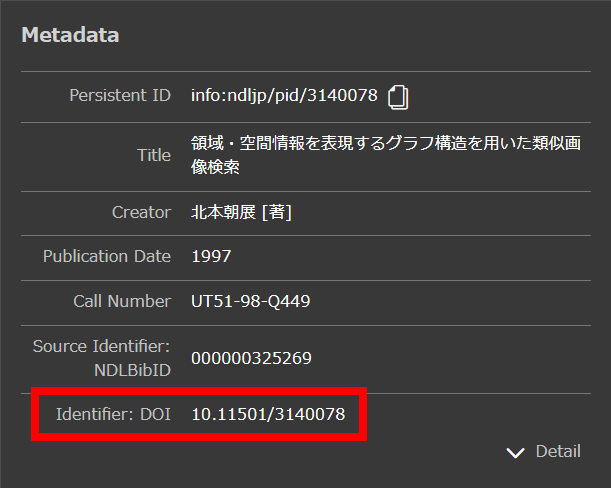611x488 pixels.
Task: Click the Identifier: DOI field label
Action: click(x=114, y=414)
